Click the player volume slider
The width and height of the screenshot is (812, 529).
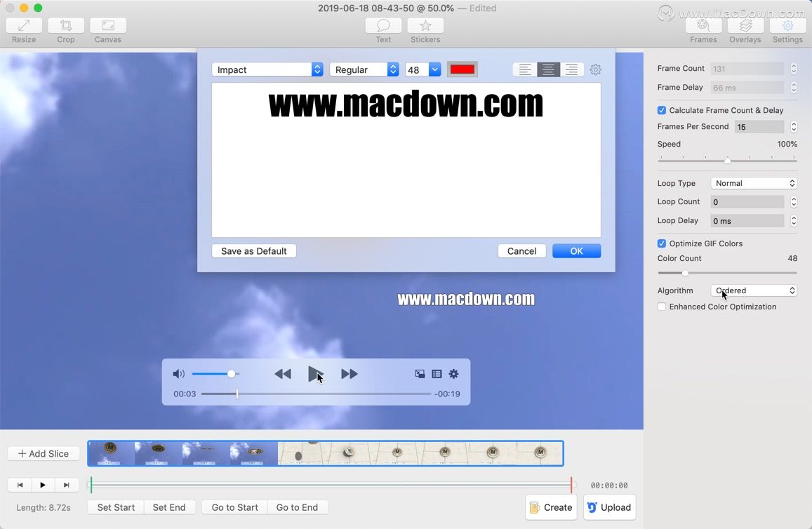click(215, 374)
